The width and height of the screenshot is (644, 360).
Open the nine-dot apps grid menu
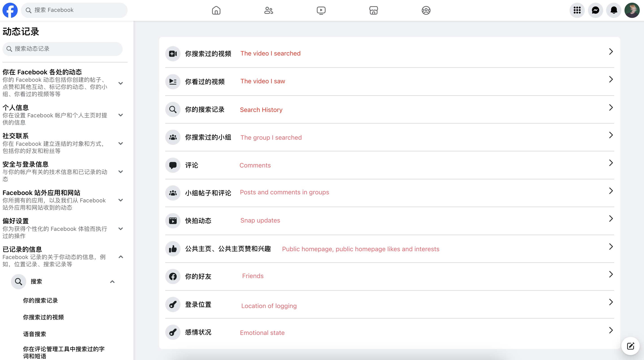pos(577,10)
